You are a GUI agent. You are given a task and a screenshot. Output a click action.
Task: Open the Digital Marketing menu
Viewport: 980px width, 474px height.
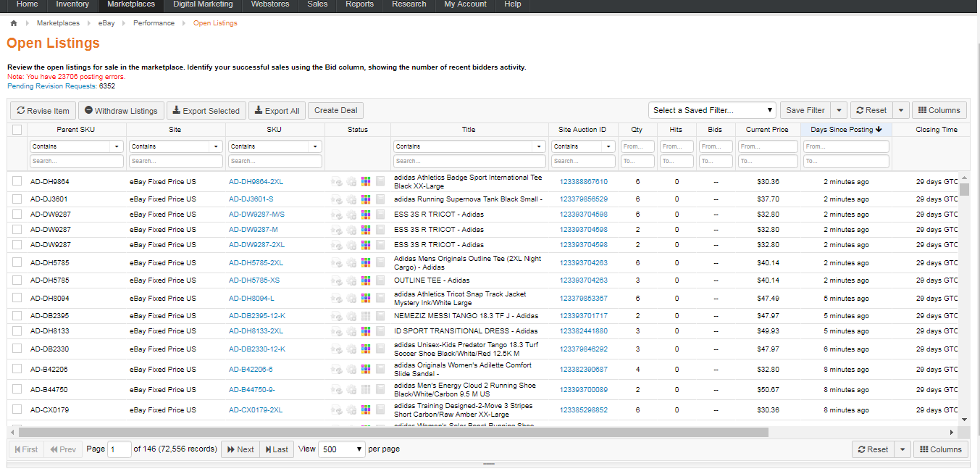click(x=203, y=4)
